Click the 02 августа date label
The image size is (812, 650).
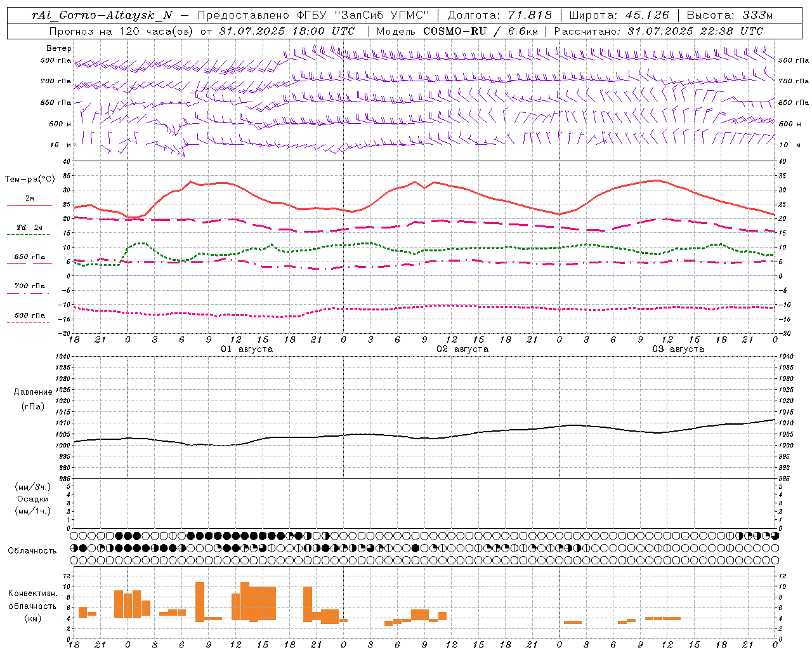point(462,349)
